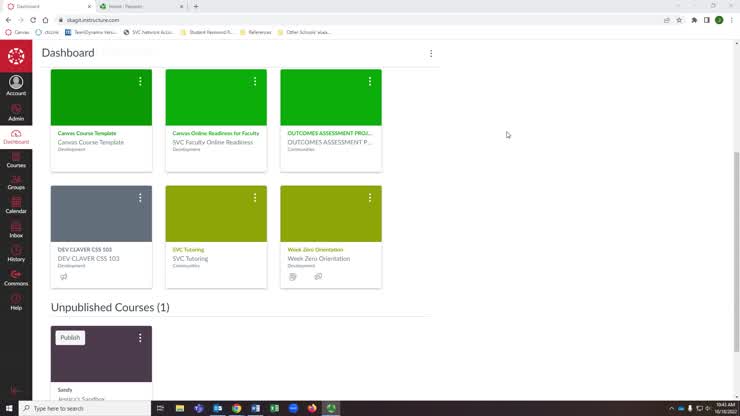Open the Inbox from the sidebar

point(16,230)
